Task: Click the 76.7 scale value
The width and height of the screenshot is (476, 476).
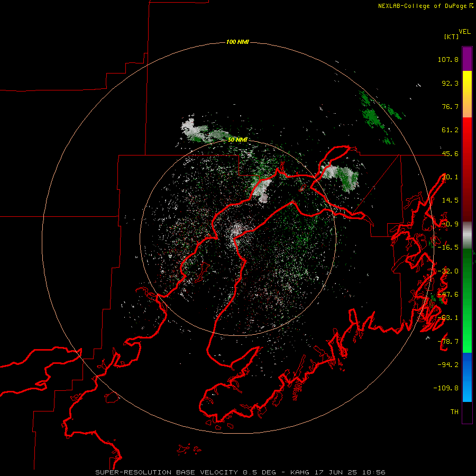Action: pyautogui.click(x=450, y=106)
